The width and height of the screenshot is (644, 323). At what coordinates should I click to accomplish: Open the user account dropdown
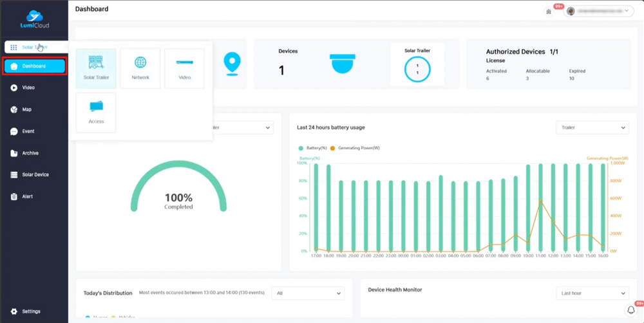(599, 12)
